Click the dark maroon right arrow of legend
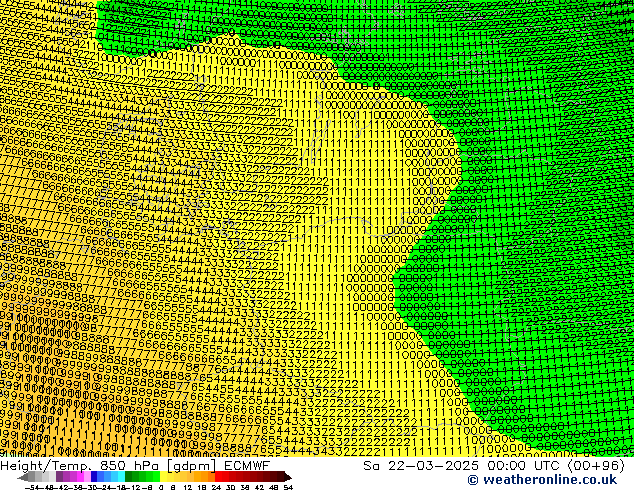 coord(287,477)
